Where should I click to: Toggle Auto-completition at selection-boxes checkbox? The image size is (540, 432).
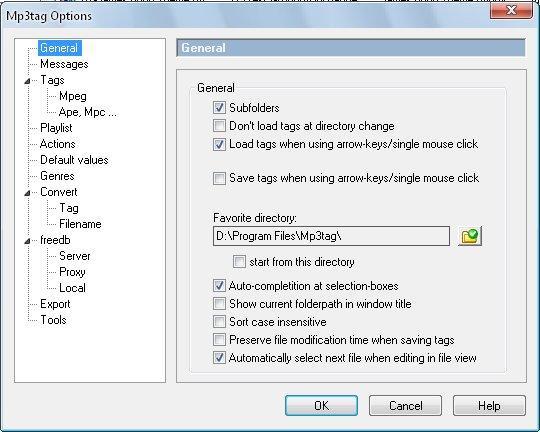[x=219, y=286]
